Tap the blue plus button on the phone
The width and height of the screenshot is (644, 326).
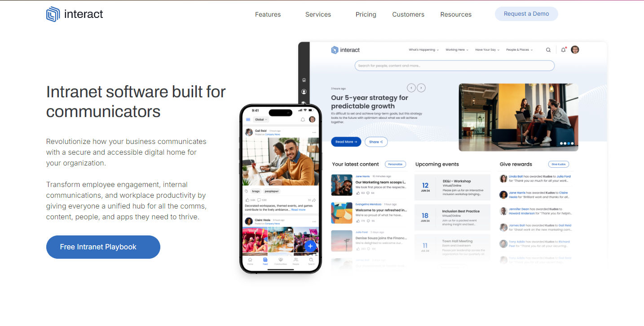pos(310,246)
